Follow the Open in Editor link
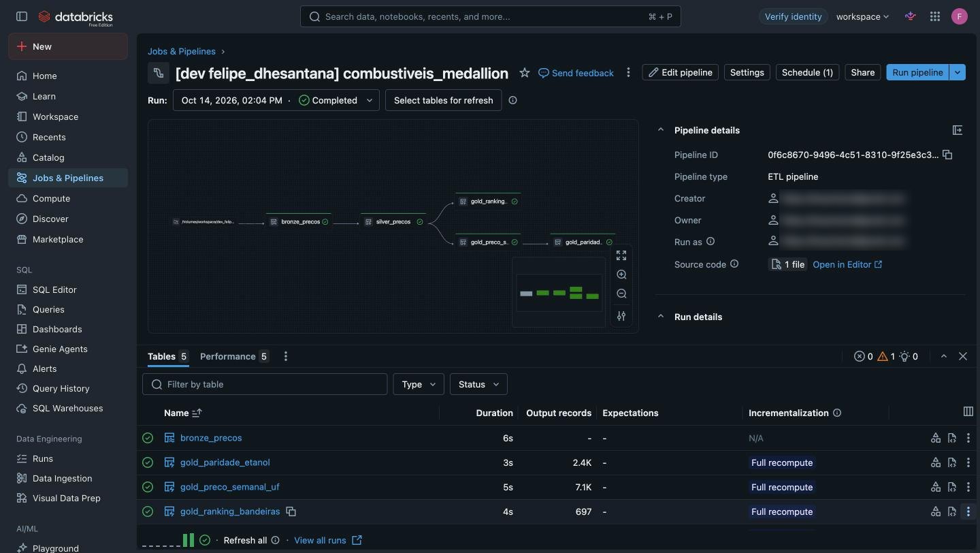Screen dimensions: 980x553 (847, 264)
